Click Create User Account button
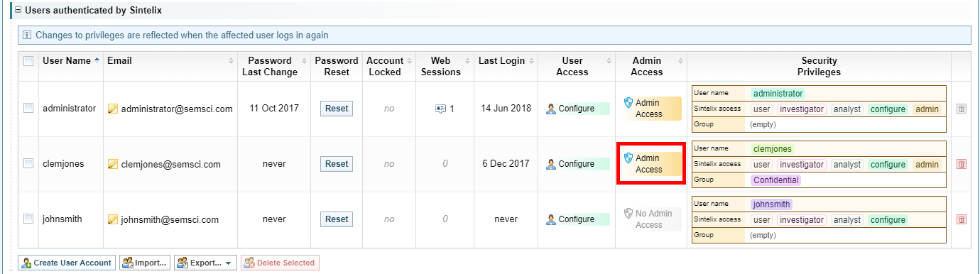Image resolution: width=980 pixels, height=274 pixels. [x=67, y=263]
